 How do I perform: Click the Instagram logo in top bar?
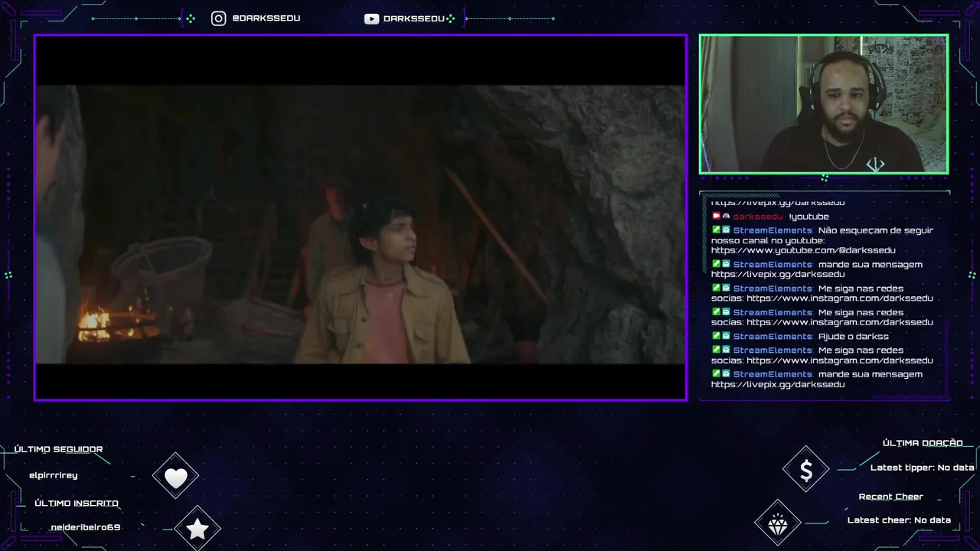218,18
